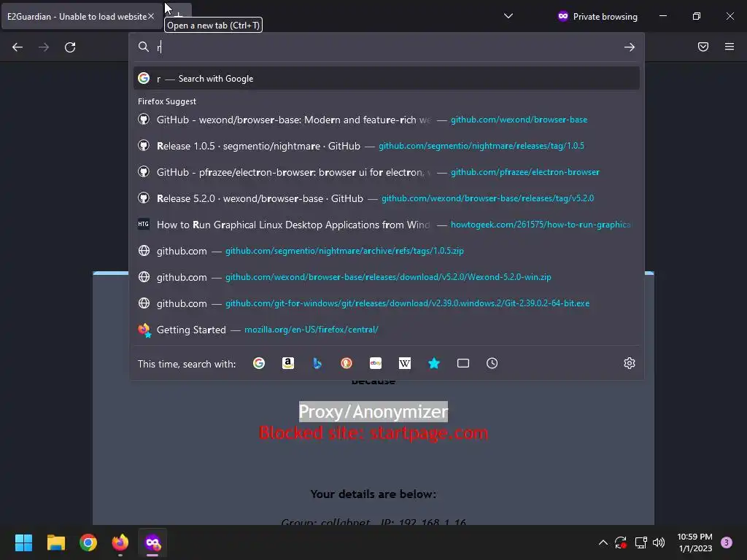Search open tabs icon
The width and height of the screenshot is (747, 560).
pyautogui.click(x=463, y=363)
